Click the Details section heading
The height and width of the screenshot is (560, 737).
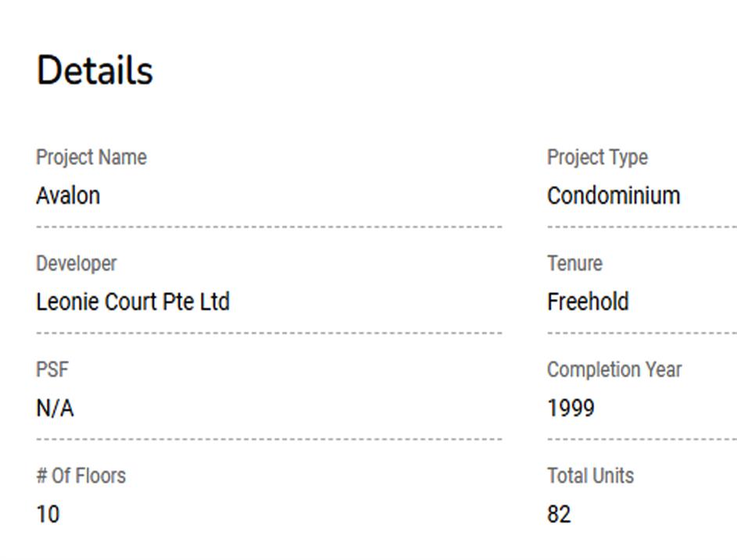point(95,70)
